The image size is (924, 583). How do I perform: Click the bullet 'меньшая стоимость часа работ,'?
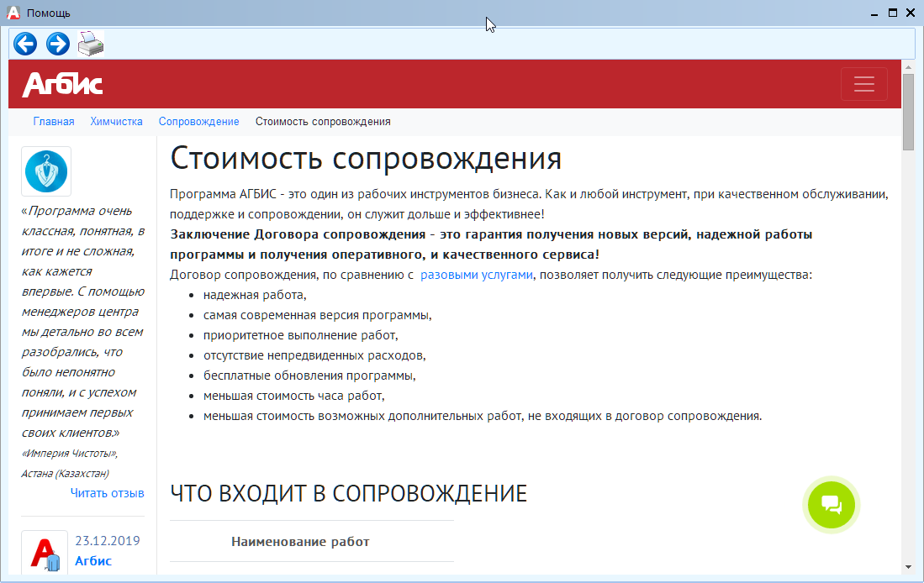click(x=293, y=396)
